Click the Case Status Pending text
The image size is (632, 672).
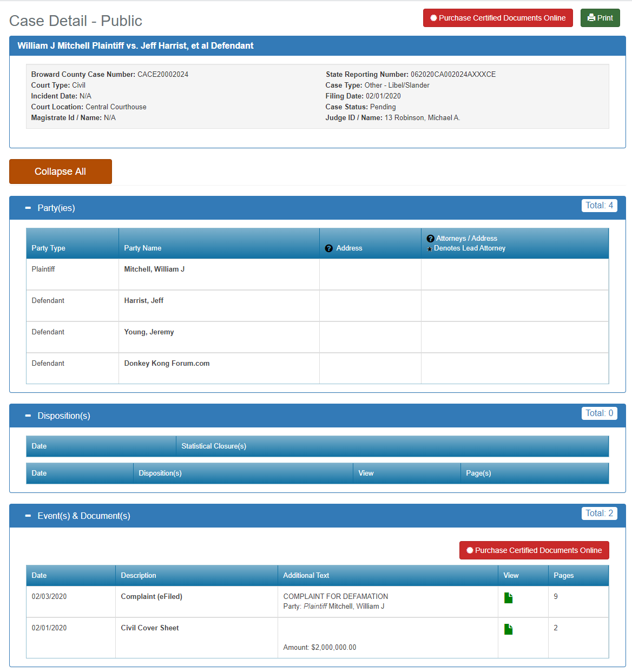point(383,107)
